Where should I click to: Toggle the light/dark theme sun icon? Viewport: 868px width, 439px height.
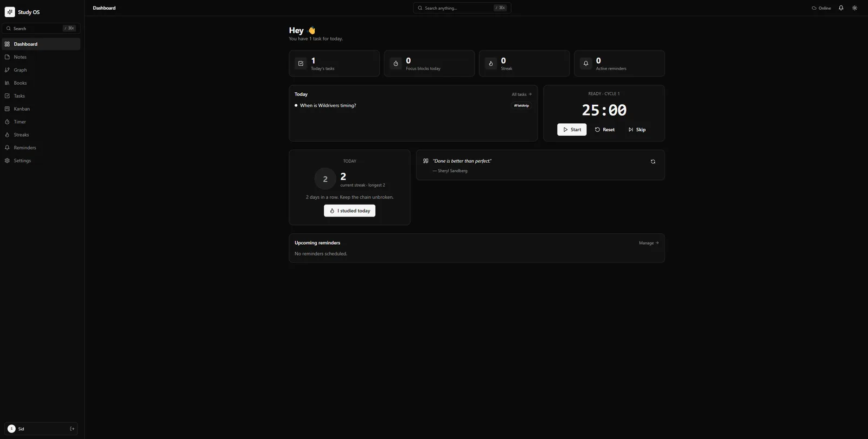(854, 8)
